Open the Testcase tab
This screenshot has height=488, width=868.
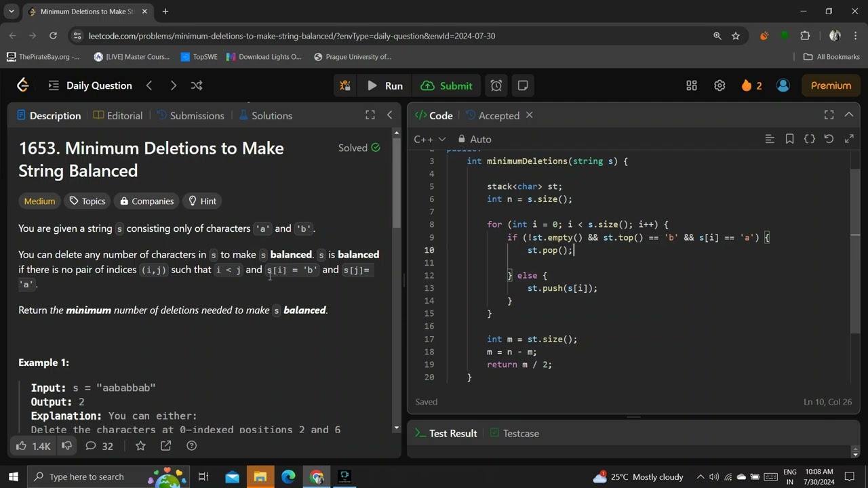[515, 434]
